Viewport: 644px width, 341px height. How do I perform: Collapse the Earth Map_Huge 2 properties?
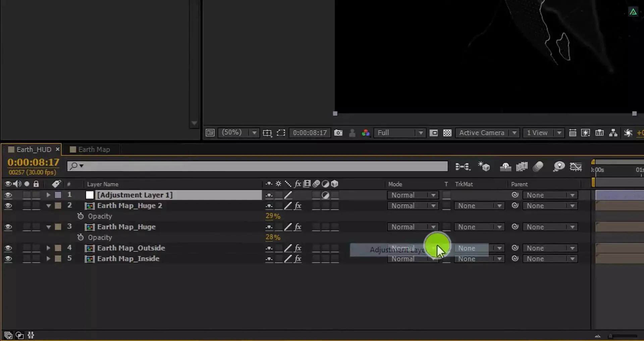(x=49, y=206)
